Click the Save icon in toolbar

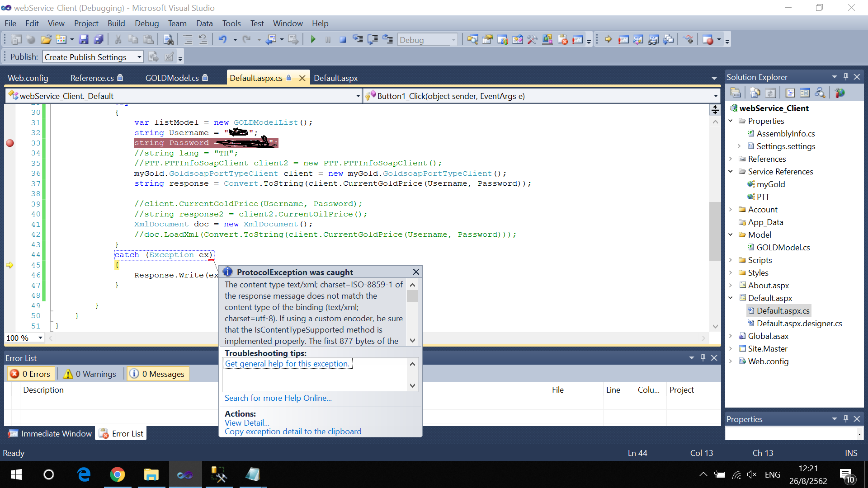(x=84, y=40)
